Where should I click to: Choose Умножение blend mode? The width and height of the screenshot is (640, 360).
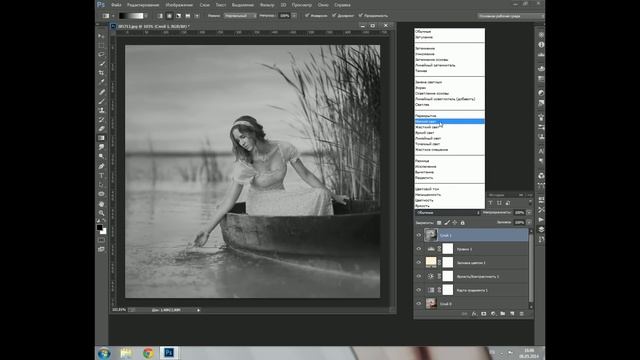(449, 54)
